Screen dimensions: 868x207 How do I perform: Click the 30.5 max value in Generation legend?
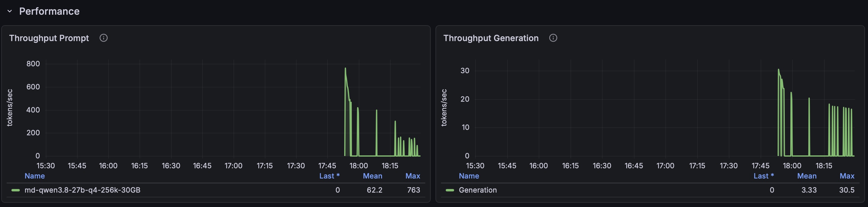coord(847,190)
